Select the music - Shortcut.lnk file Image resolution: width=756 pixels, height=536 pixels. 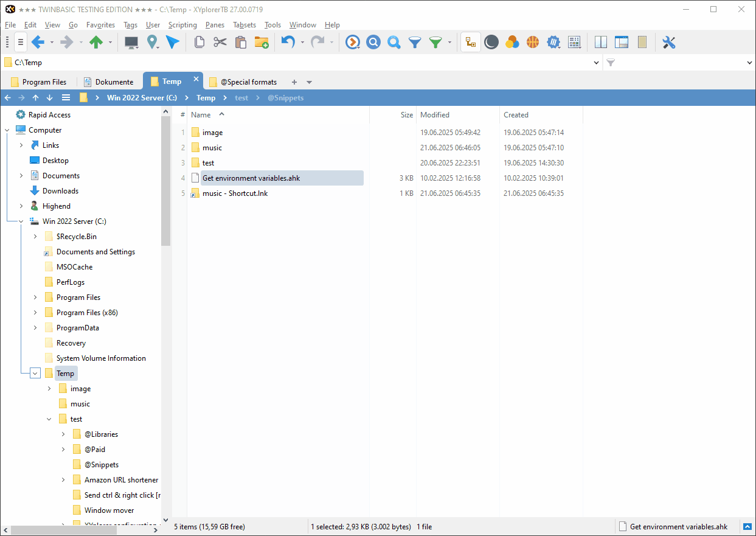[x=235, y=193]
